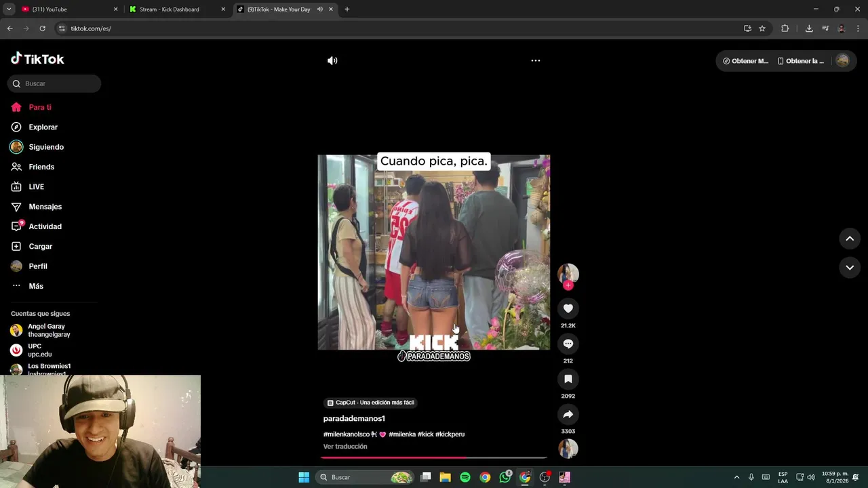Install app icon in address bar

click(747, 28)
